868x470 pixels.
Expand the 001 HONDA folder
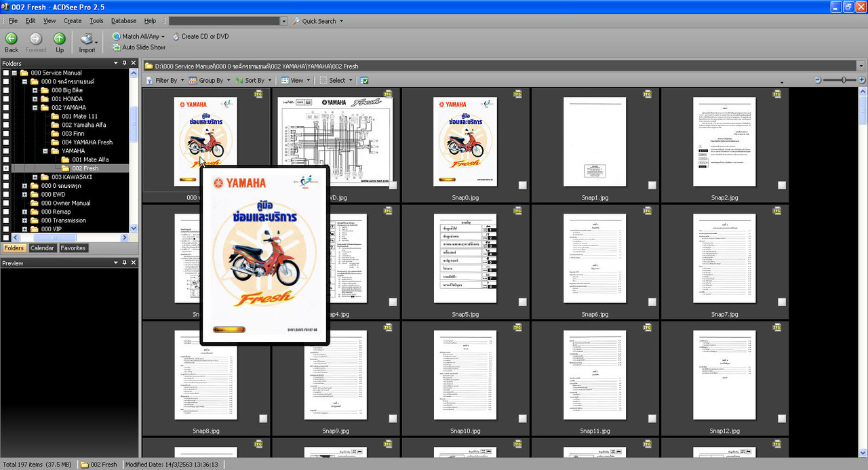click(x=35, y=99)
